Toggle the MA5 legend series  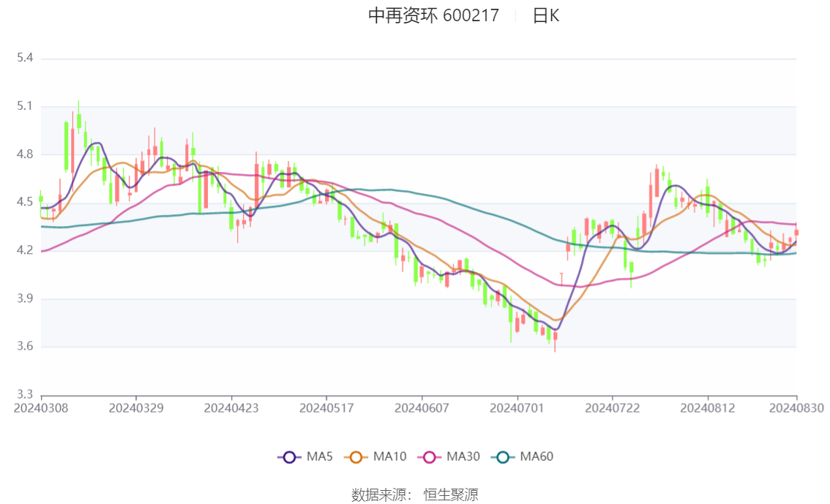[x=305, y=457]
